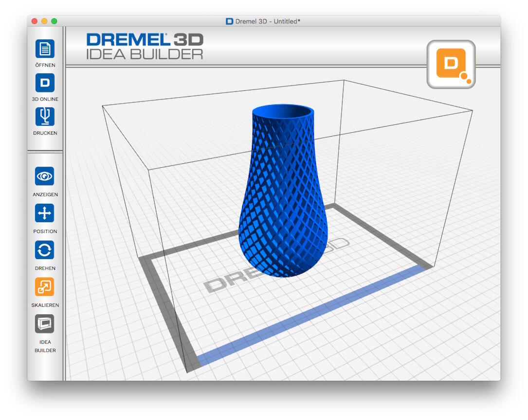Open a file with the Öffnen icon
Viewport: 528px width, 420px height.
[45, 49]
